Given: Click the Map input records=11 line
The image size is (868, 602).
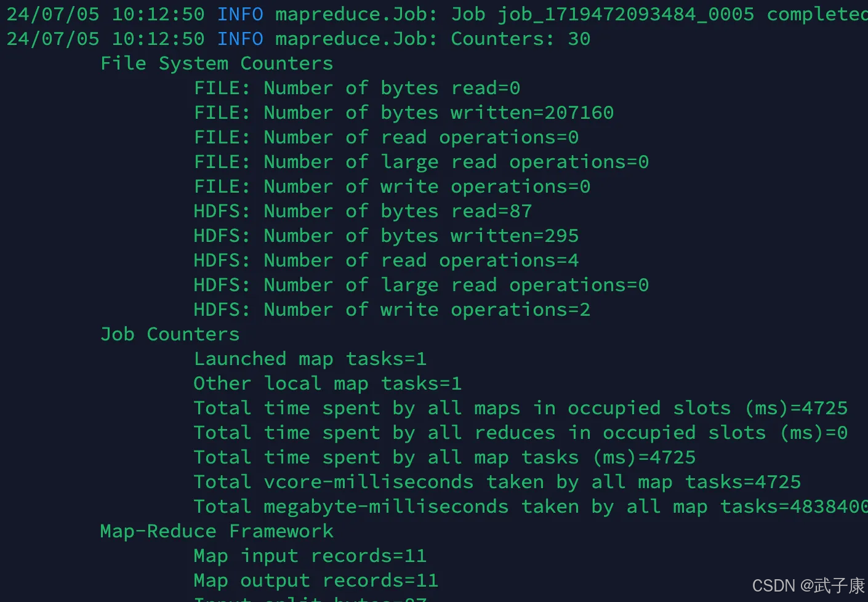Looking at the screenshot, I should 310,556.
